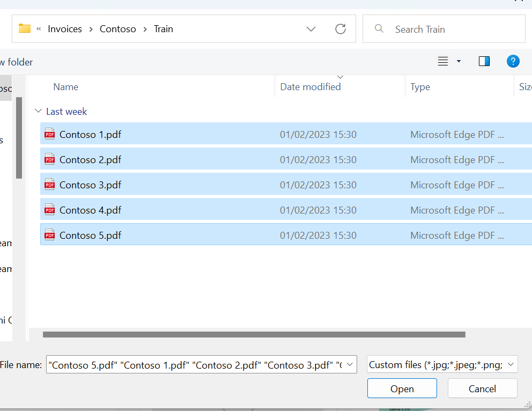Open the Custom files type filter dropdown
Image resolution: width=532 pixels, height=411 pixels.
click(442, 364)
